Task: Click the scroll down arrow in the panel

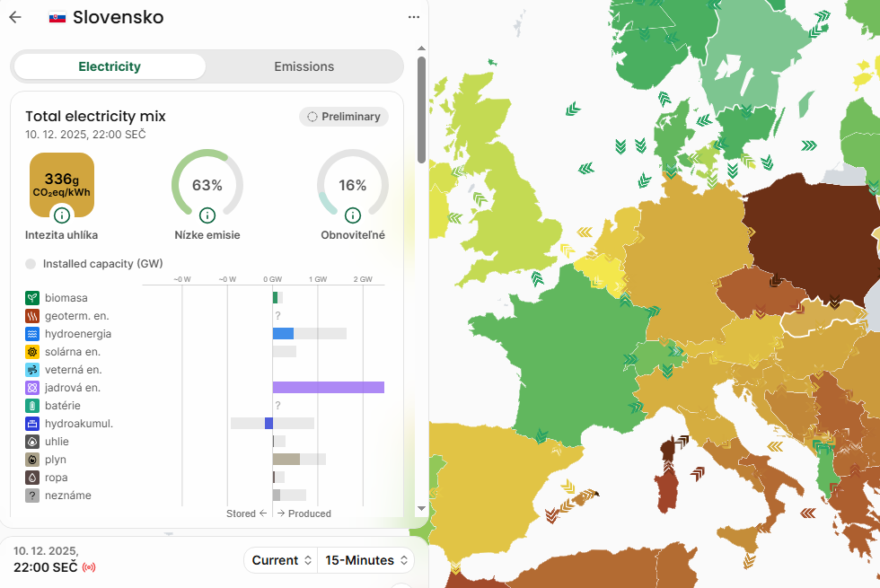Action: click(x=421, y=509)
